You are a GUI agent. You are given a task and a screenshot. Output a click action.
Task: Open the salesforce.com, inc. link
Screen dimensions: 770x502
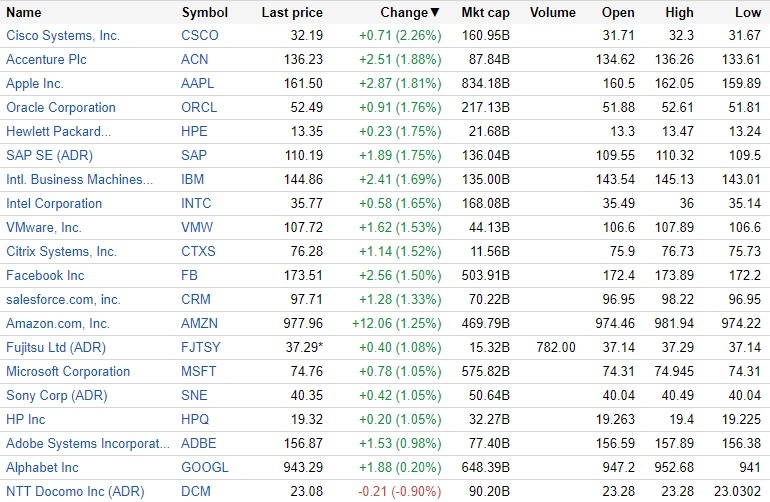[63, 299]
